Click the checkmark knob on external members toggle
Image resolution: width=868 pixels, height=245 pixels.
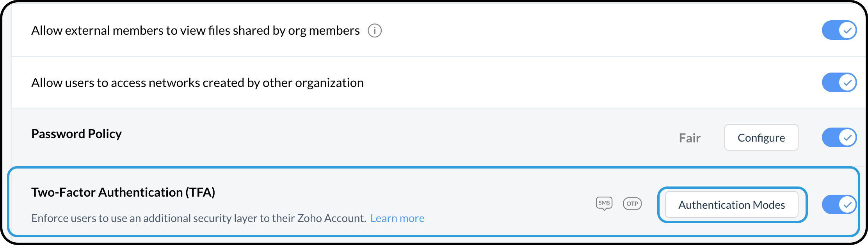[847, 30]
